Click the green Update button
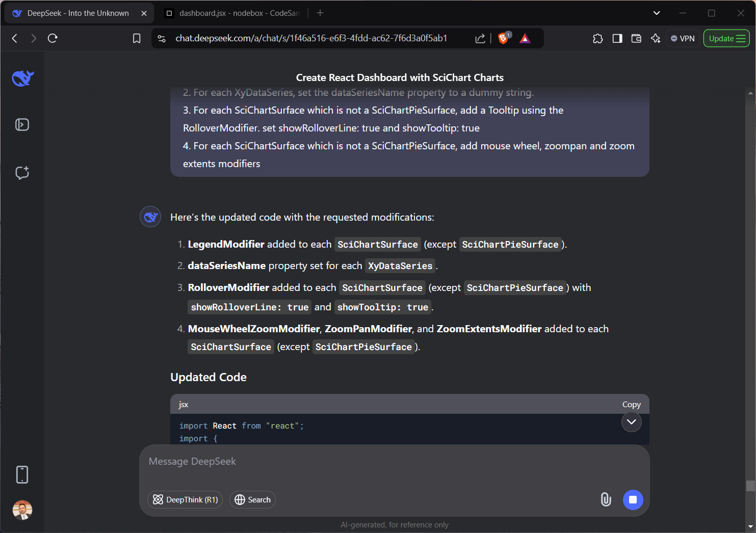Screen dimensions: 756x533 click(x=726, y=38)
